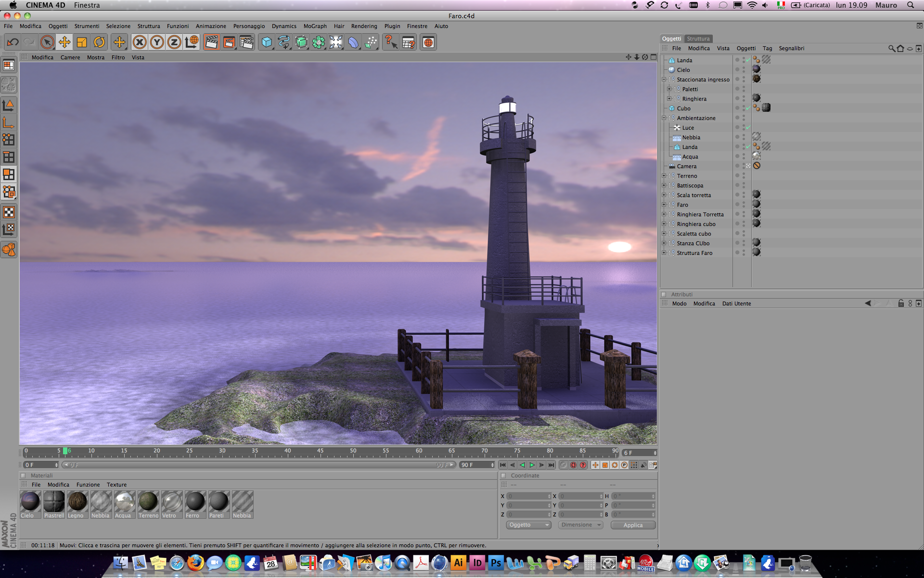Open the Oggetto coordinate dropdown

pos(528,525)
